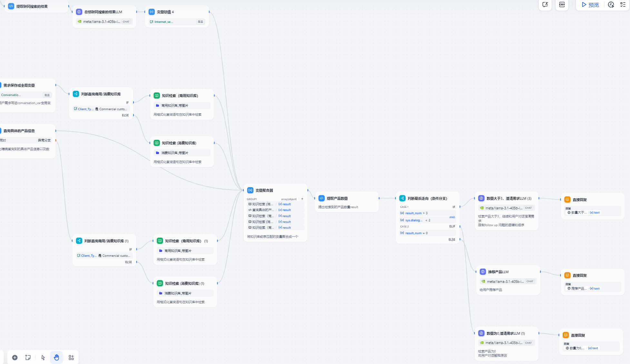Viewport: 630px width, 364px height.
Task: Switch to pointer selection mode
Action: (x=43, y=358)
